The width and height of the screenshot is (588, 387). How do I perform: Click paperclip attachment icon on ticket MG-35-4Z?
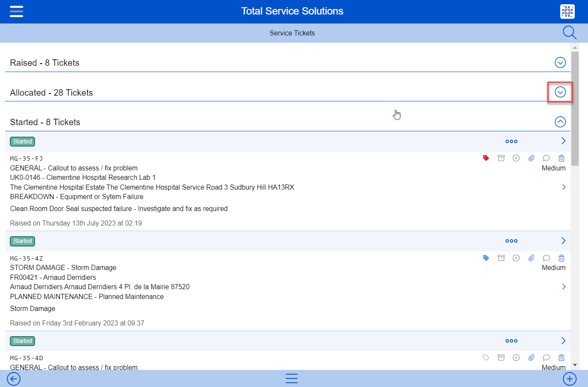pyautogui.click(x=531, y=258)
